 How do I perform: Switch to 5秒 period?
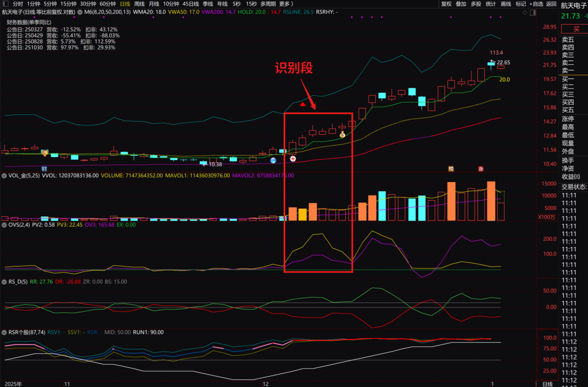click(237, 4)
